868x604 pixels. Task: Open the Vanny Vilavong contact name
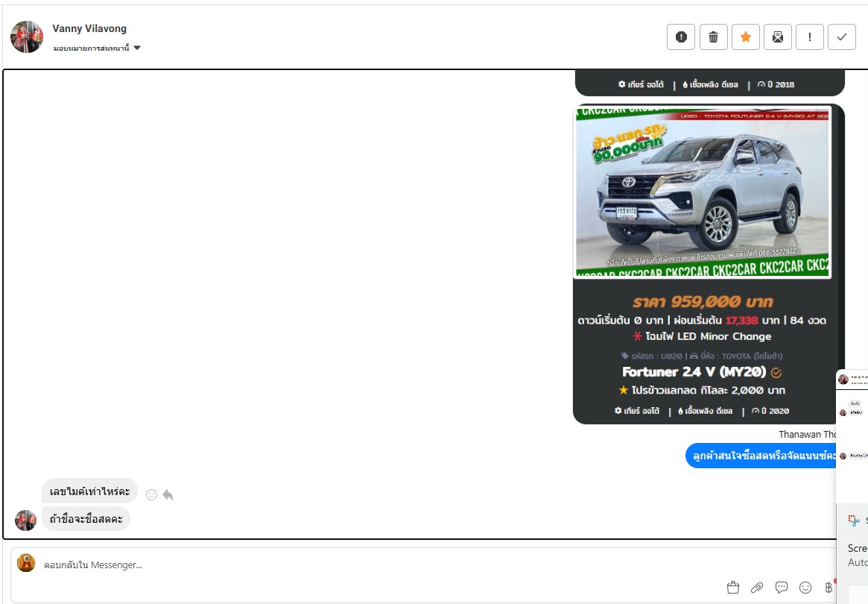point(89,28)
